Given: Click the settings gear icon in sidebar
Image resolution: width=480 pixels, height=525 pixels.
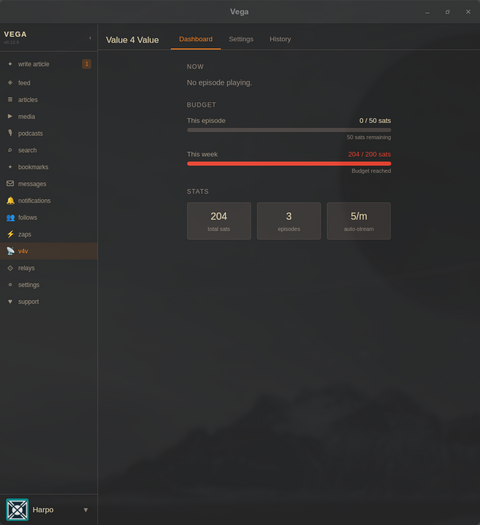Looking at the screenshot, I should coord(10,285).
